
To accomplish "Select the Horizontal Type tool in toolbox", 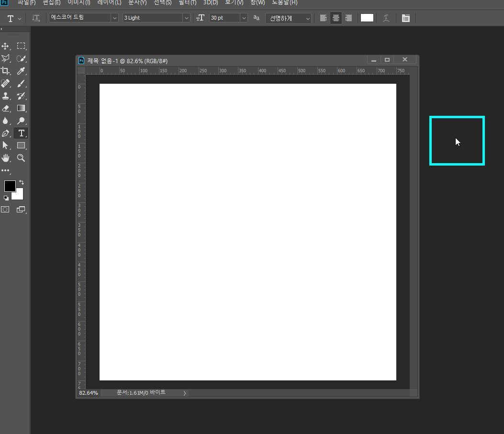I will [21, 133].
